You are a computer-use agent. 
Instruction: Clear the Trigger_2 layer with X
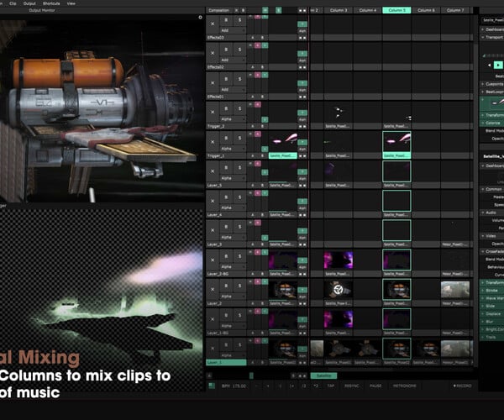point(213,113)
